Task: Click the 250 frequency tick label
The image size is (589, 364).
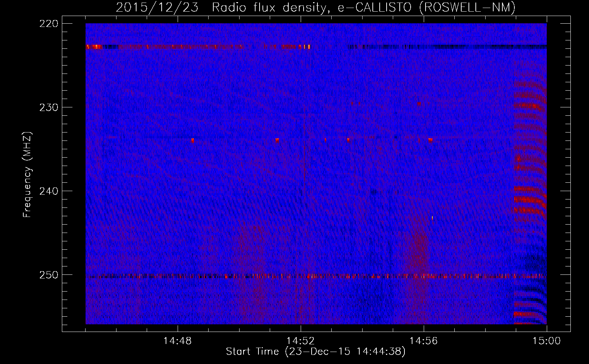Action: pyautogui.click(x=48, y=275)
